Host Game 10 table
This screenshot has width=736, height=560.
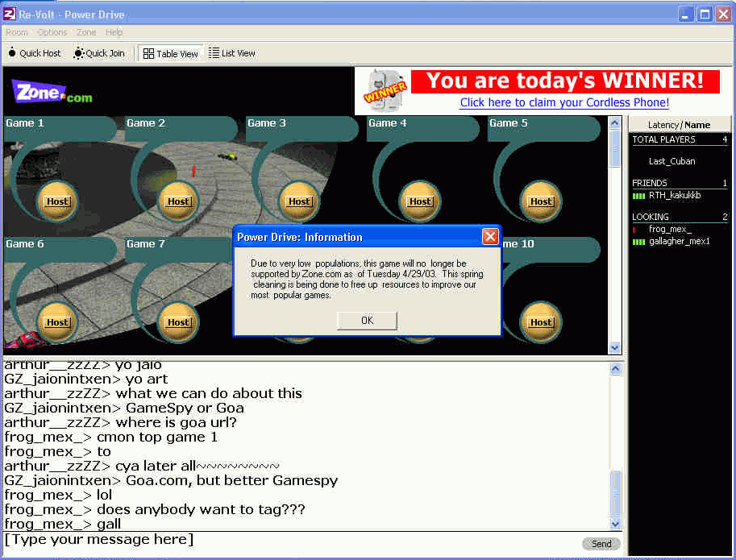point(541,322)
